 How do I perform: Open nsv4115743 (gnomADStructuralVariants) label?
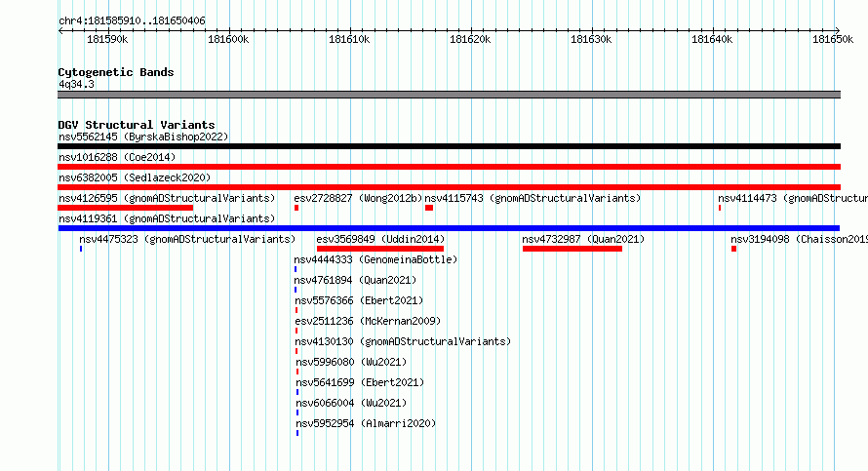pyautogui.click(x=533, y=198)
